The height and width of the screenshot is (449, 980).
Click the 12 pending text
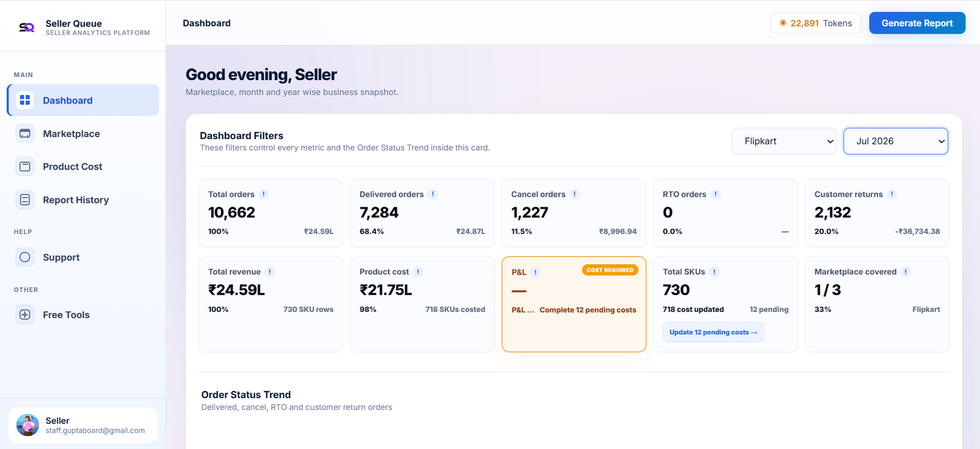[769, 309]
